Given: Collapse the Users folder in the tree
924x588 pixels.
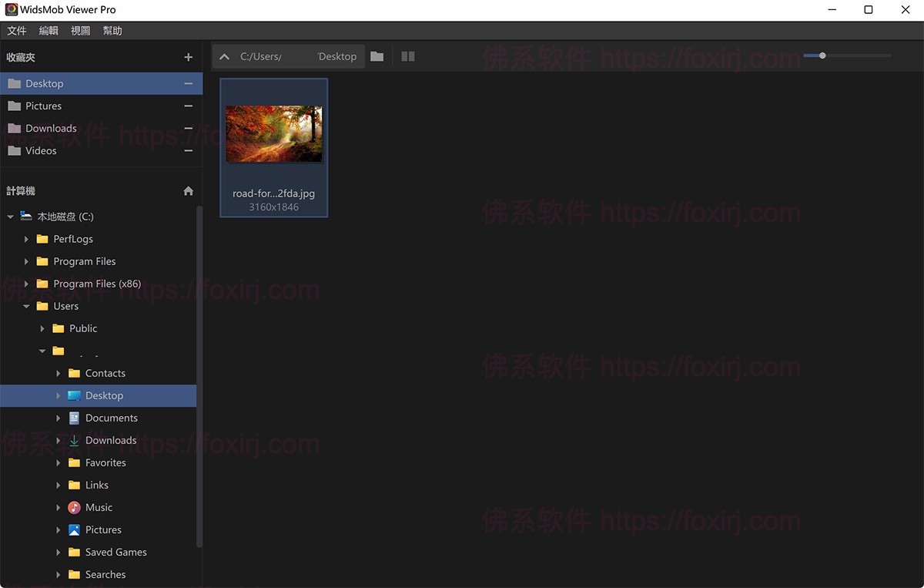Looking at the screenshot, I should click(x=26, y=306).
